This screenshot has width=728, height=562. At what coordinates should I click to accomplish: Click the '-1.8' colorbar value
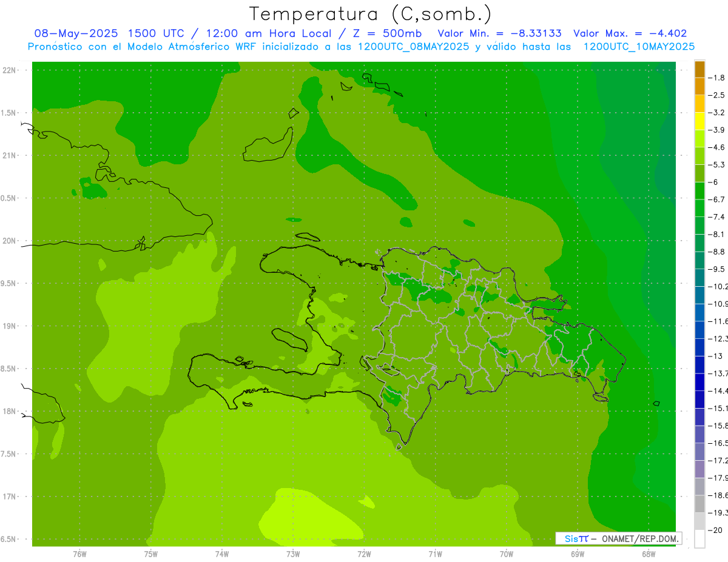716,78
